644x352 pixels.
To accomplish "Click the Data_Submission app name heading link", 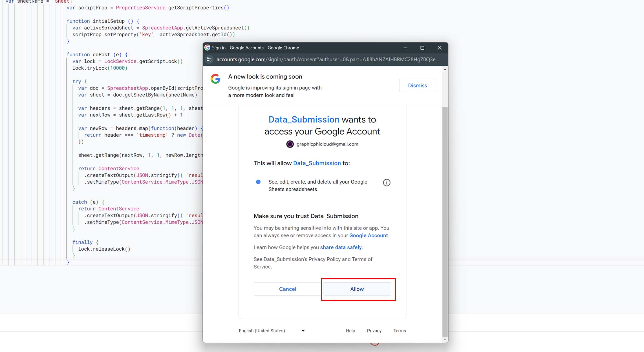I will click(304, 119).
